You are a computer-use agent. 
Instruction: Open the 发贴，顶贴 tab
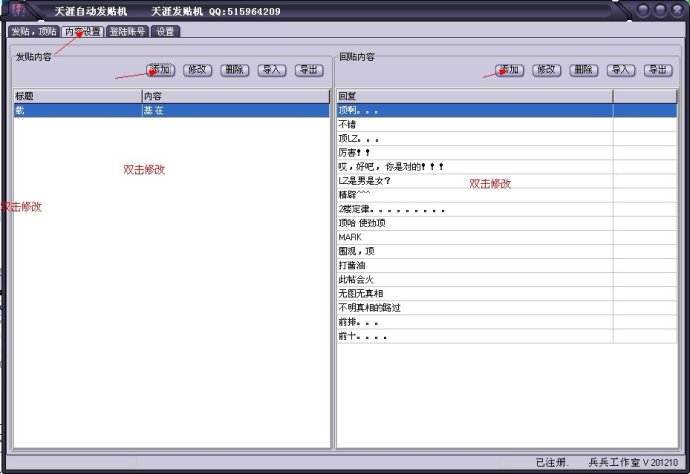(x=33, y=31)
